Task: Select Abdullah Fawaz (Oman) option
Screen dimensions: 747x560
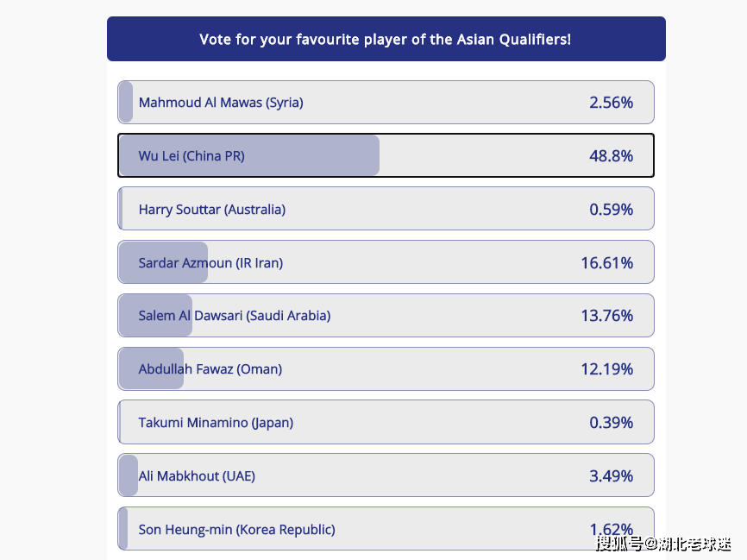Action: coord(386,369)
